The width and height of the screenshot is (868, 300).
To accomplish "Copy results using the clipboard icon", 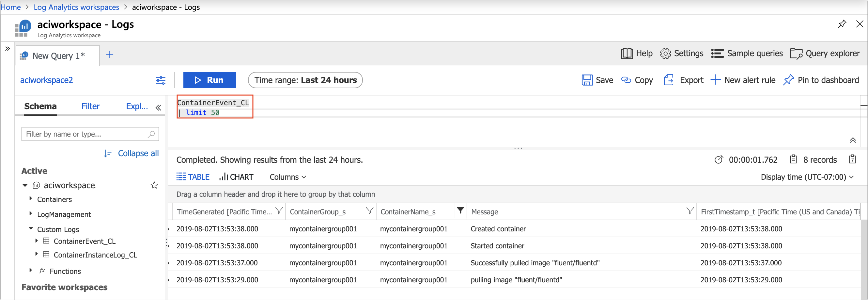I will 852,159.
